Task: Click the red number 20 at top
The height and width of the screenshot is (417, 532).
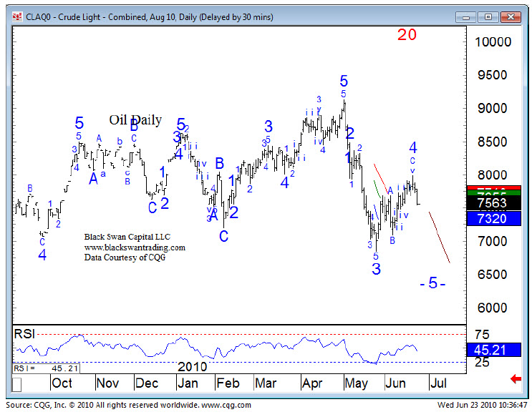Action: click(407, 34)
